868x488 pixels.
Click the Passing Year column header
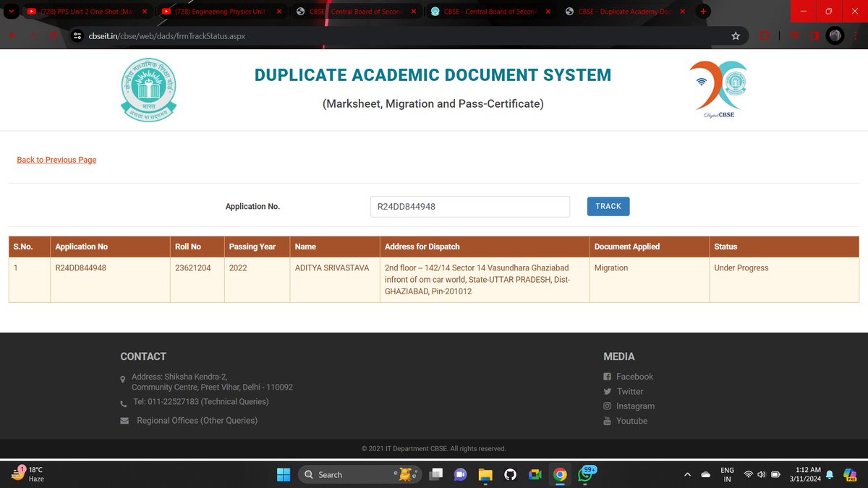coord(257,247)
